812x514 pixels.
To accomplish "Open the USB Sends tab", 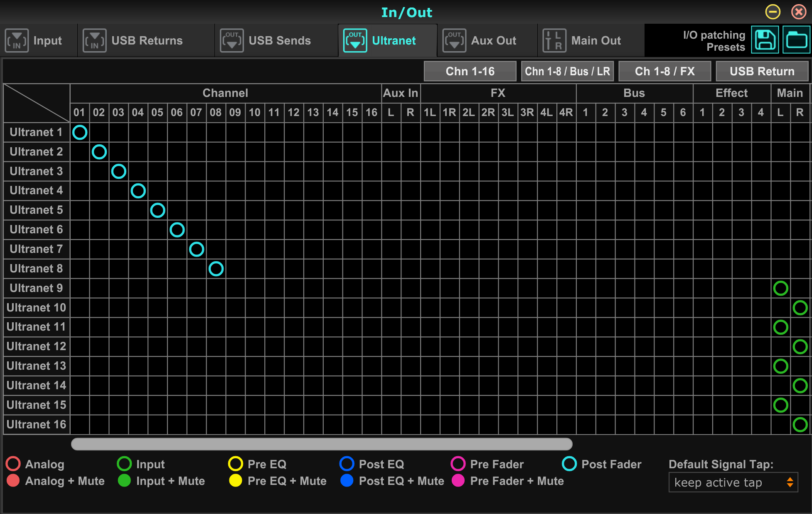I will [277, 41].
